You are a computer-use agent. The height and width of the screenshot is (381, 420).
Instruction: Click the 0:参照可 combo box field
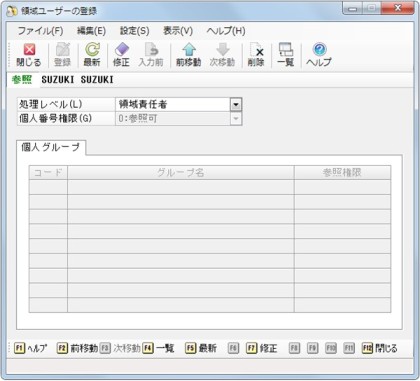pos(178,119)
